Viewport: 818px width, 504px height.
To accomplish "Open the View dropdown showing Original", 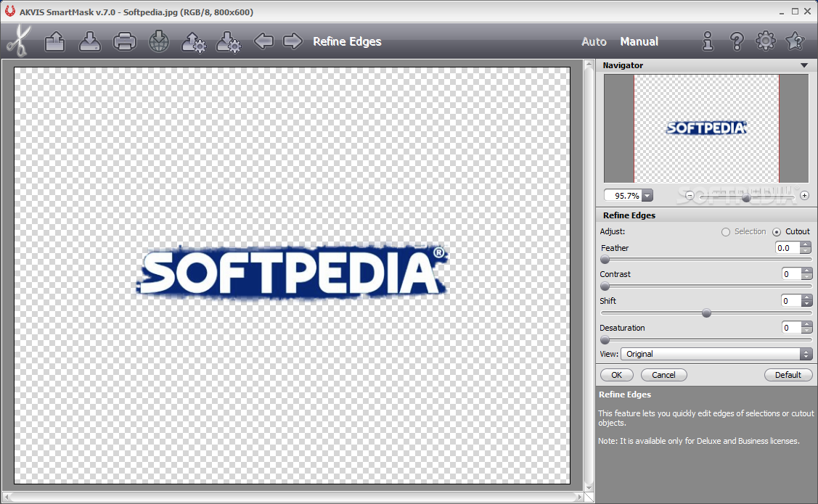I will pyautogui.click(x=716, y=354).
